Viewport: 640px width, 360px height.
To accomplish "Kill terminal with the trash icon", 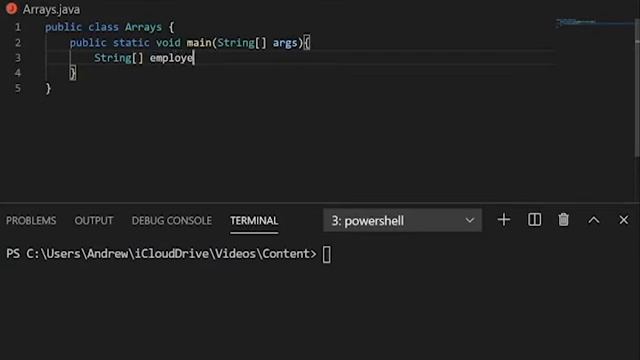I will click(x=564, y=220).
